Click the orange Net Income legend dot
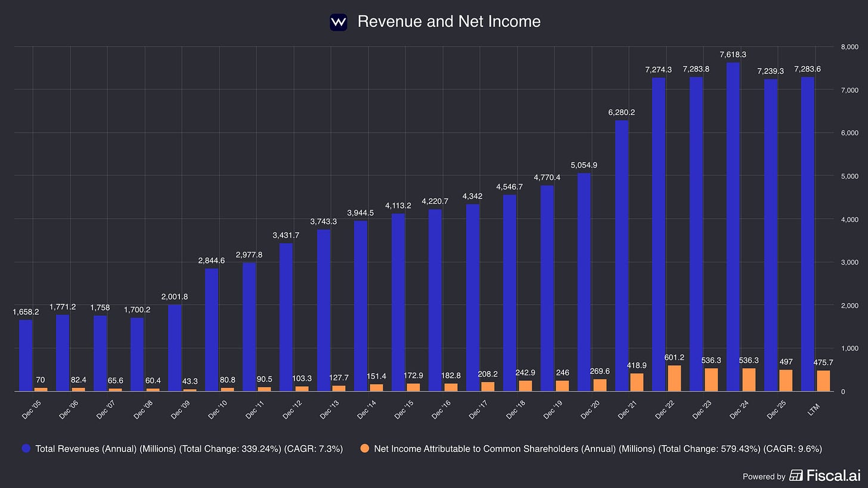 364,449
